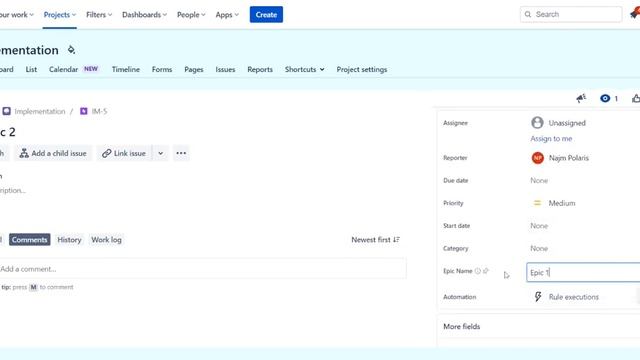The width and height of the screenshot is (640, 360).
Task: Expand the Link issue dropdown arrow
Action: (x=161, y=153)
